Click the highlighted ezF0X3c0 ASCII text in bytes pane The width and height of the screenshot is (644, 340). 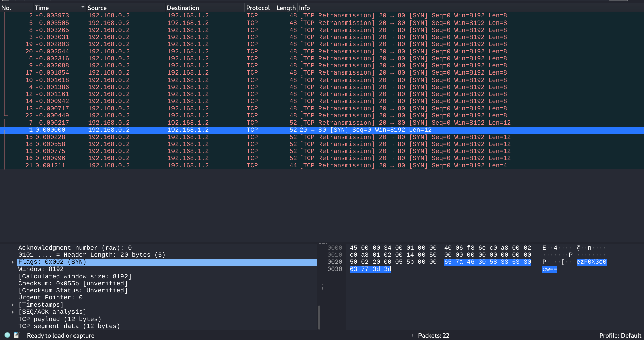pyautogui.click(x=591, y=262)
